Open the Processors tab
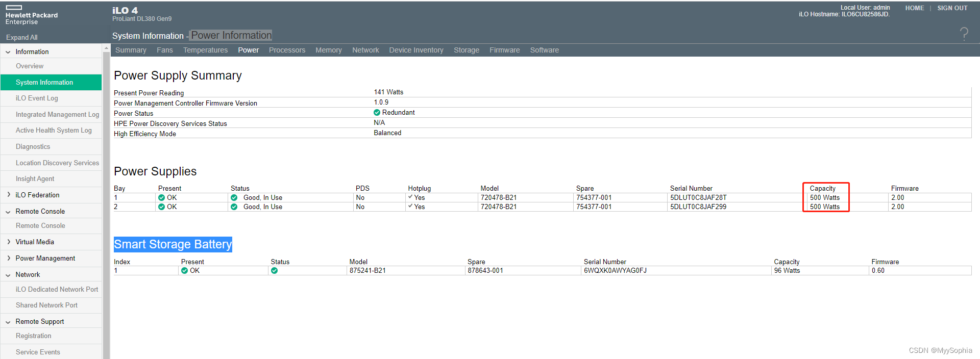 coord(287,50)
